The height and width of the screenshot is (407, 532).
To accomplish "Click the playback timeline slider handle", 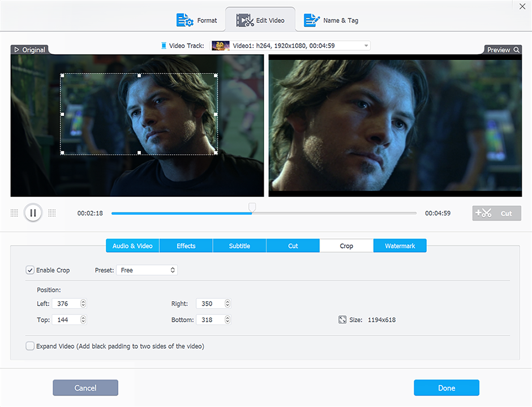I will 252,207.
